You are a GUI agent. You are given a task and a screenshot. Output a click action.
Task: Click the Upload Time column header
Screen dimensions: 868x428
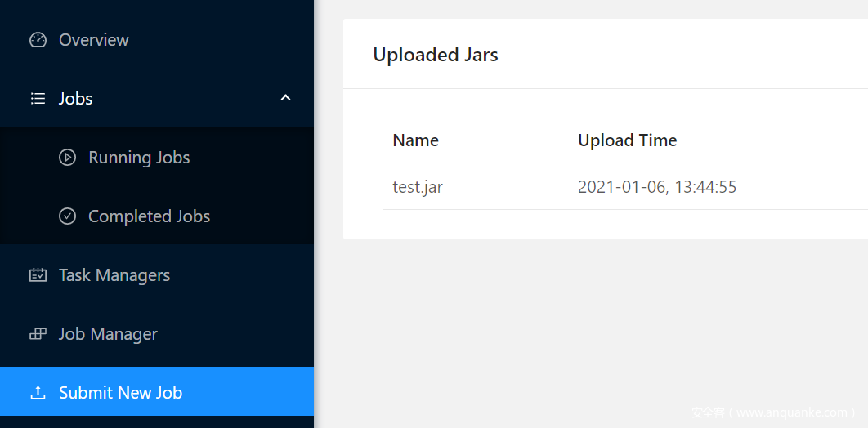627,140
